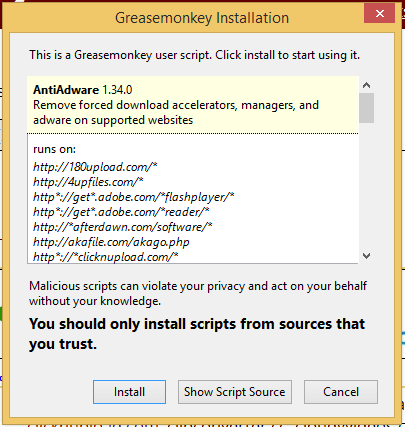This screenshot has height=427, width=405.
Task: Close the Greasemonkey Installation dialog
Action: click(x=379, y=13)
